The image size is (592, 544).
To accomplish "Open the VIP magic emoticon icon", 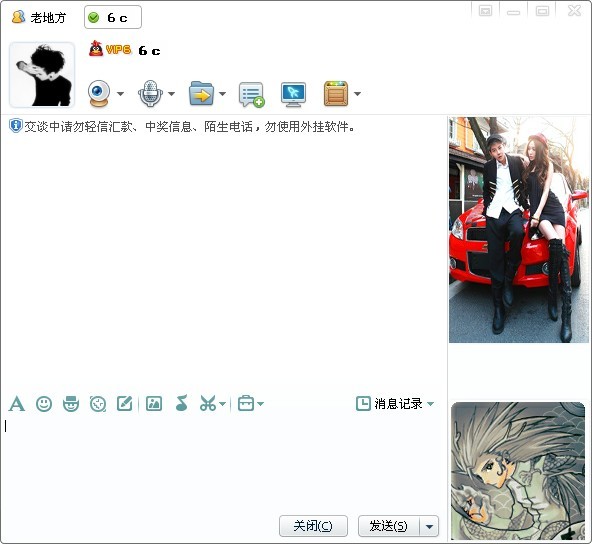I will (71, 404).
